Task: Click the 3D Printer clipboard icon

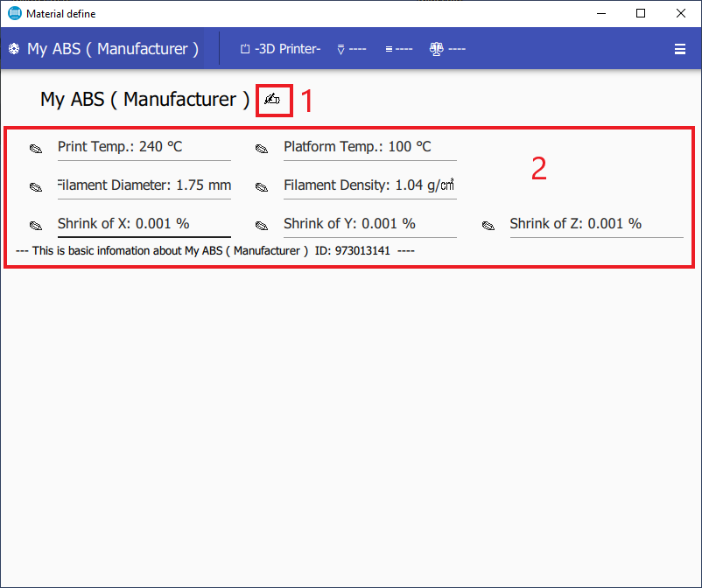Action: click(245, 49)
